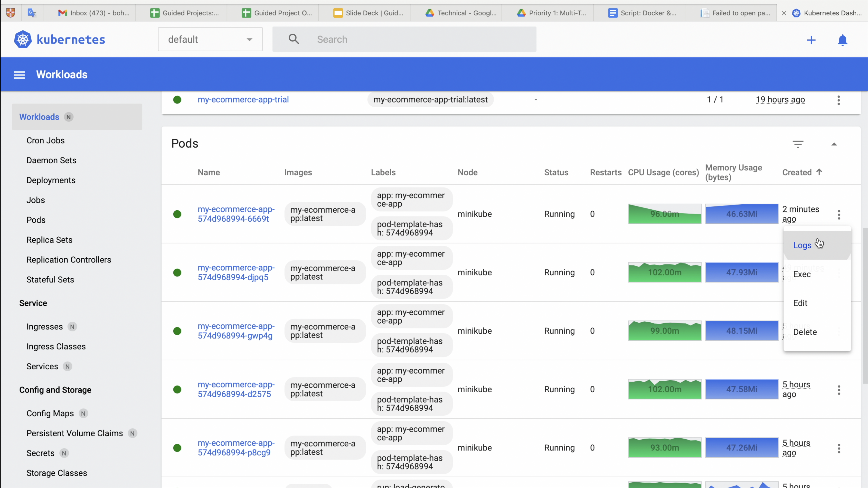Open actions menu for pod d2575
Screen dimensions: 868x488
(839, 390)
